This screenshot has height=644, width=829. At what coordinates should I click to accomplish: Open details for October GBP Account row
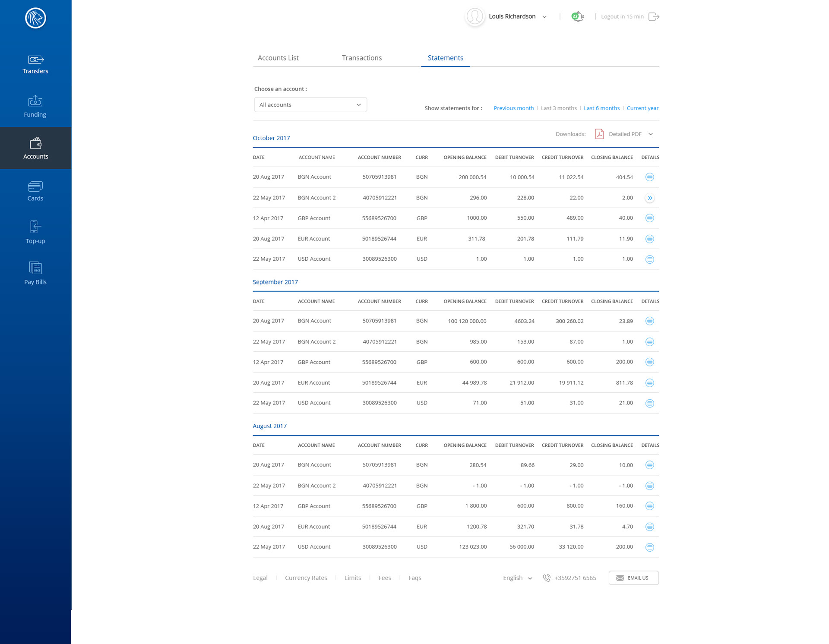pyautogui.click(x=649, y=218)
